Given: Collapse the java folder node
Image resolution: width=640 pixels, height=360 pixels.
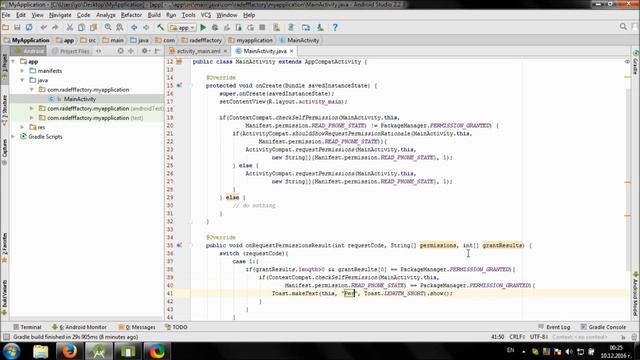Looking at the screenshot, I should tap(22, 80).
